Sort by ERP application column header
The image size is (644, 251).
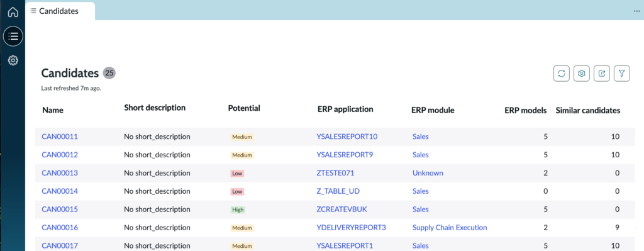pos(345,109)
